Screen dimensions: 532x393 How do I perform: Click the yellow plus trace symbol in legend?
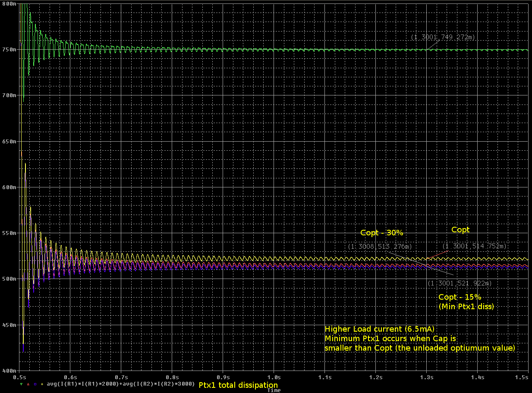pos(42,384)
